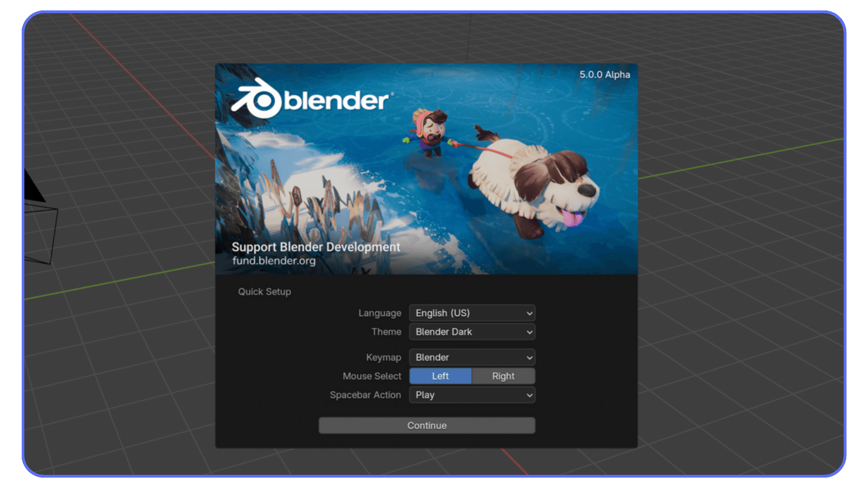Click the Theme label
Image resolution: width=868 pixels, height=488 pixels.
386,332
